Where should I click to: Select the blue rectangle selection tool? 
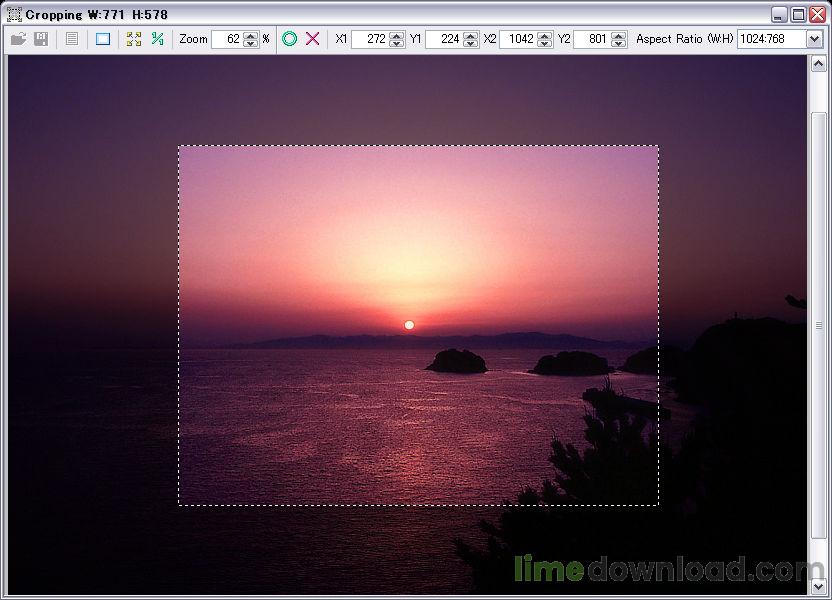tap(102, 39)
